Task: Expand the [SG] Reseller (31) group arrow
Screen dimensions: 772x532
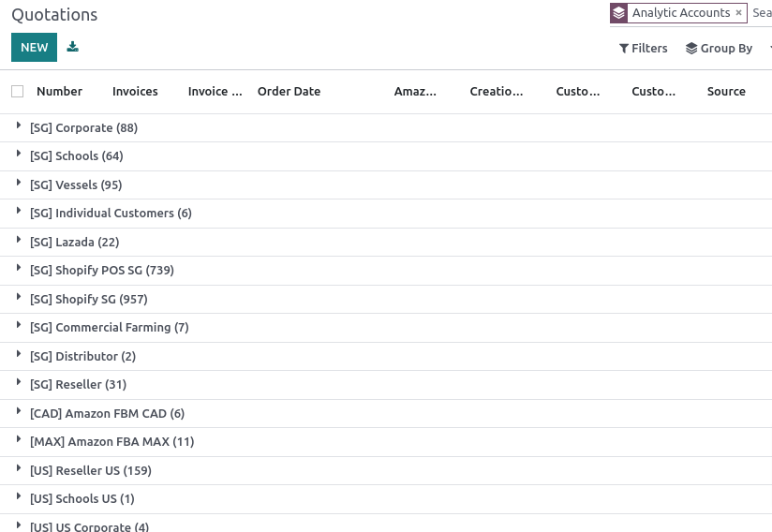Action: coord(18,381)
